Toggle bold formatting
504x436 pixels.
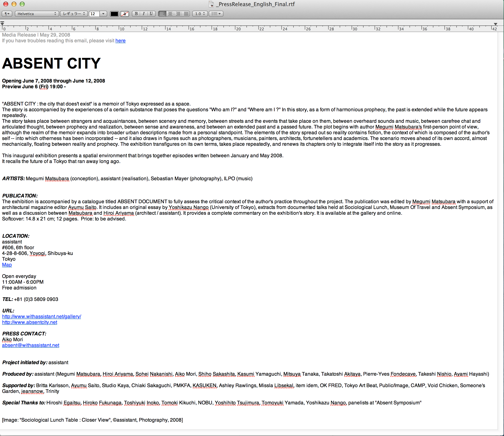pyautogui.click(x=136, y=14)
